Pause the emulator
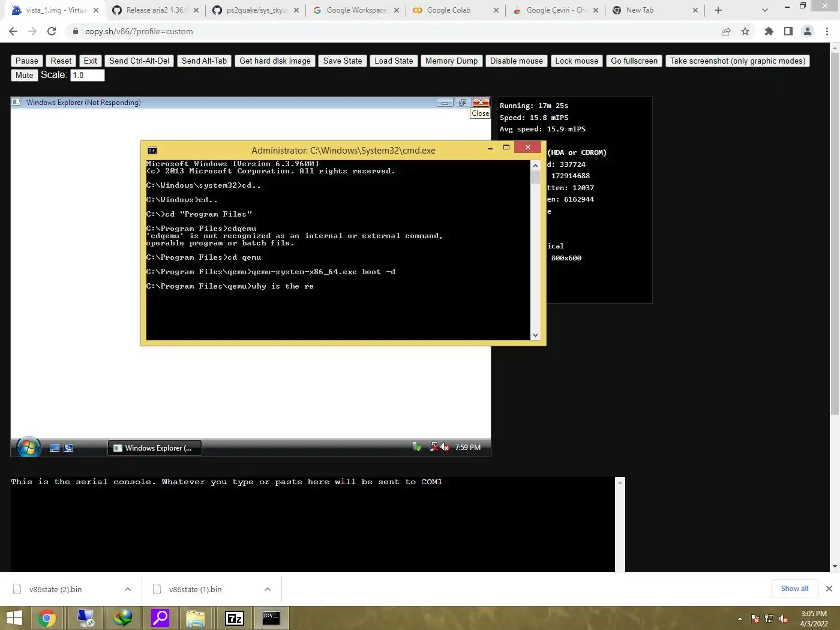 27,61
